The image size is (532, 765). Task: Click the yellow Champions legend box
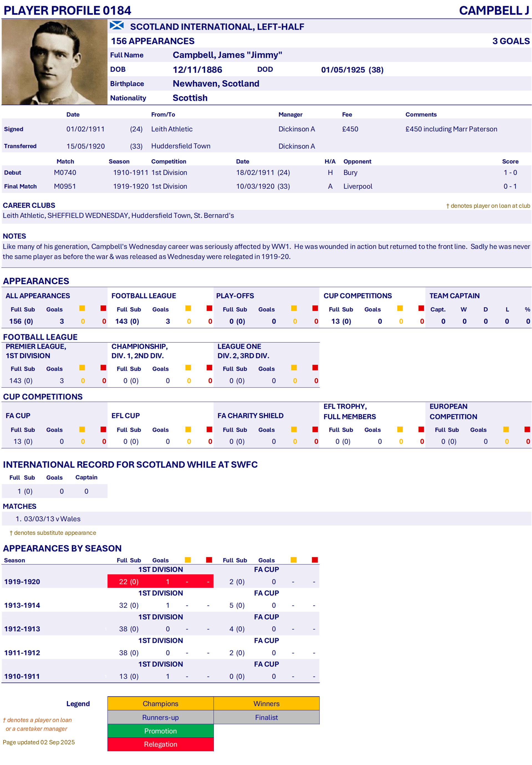[x=160, y=703]
